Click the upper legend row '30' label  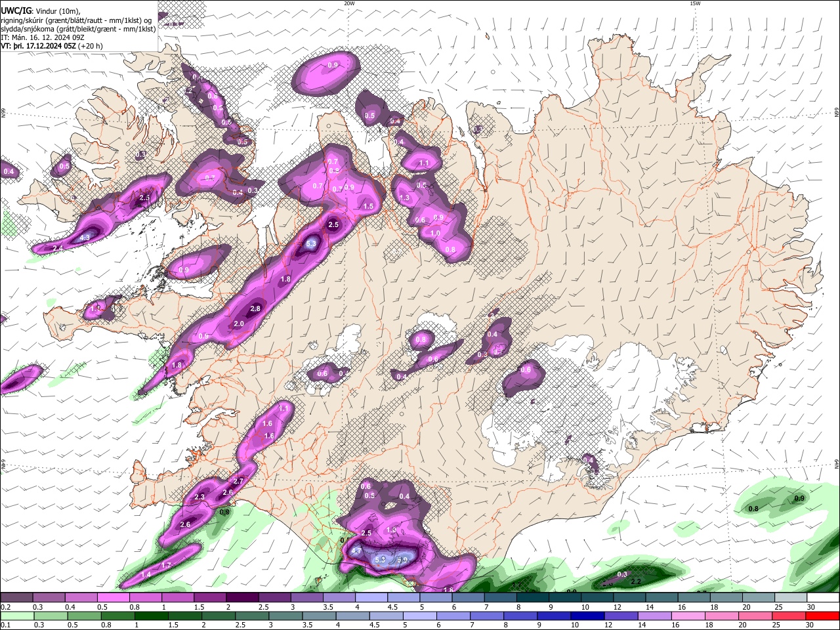tap(811, 607)
